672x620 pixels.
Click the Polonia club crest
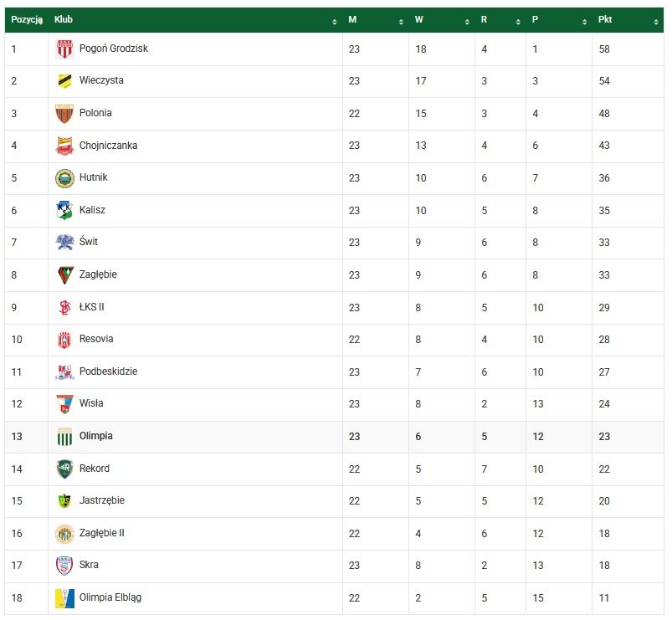click(x=64, y=114)
